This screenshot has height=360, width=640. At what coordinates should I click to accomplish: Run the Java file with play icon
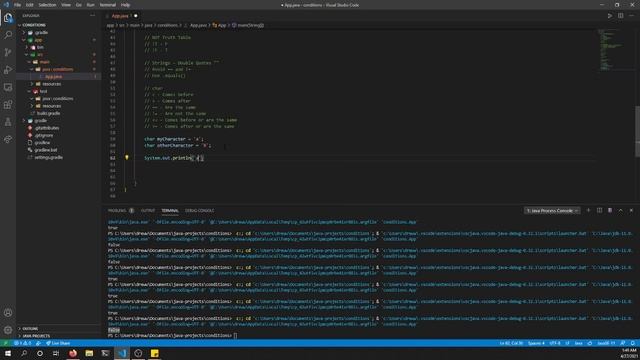tap(609, 16)
